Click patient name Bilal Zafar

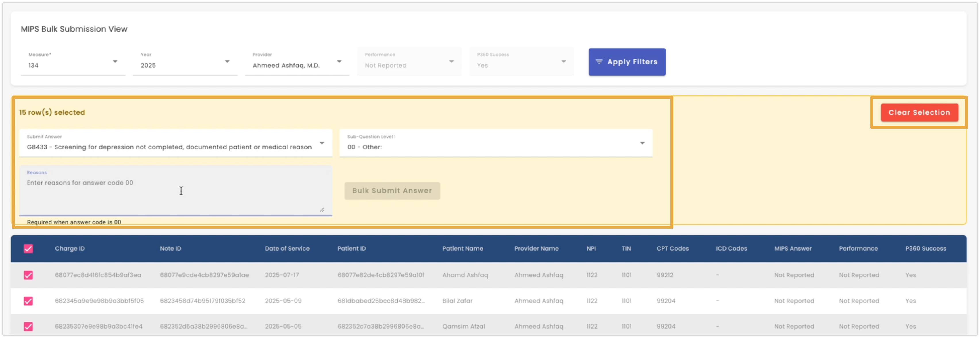point(457,301)
